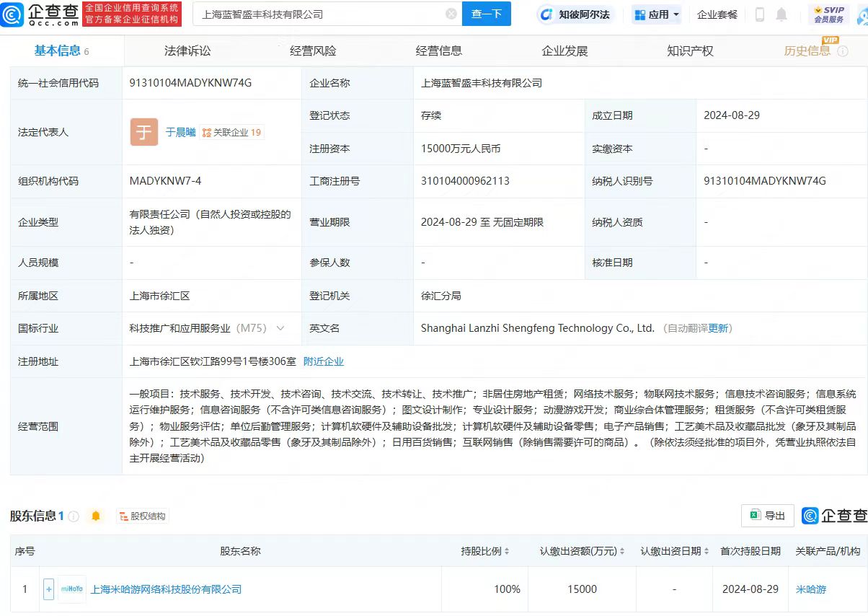The image size is (868, 616).
Task: Select the English company name text
Action: (538, 328)
